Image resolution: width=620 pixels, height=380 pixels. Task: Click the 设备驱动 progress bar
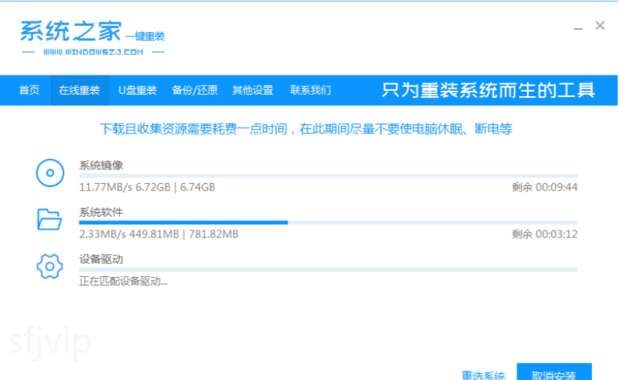[328, 270]
